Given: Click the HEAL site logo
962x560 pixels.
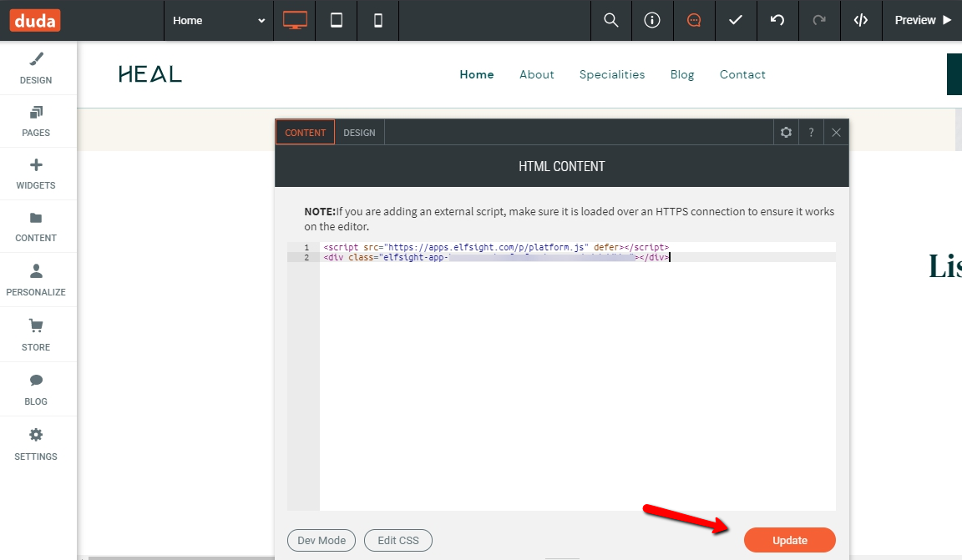Looking at the screenshot, I should [150, 74].
